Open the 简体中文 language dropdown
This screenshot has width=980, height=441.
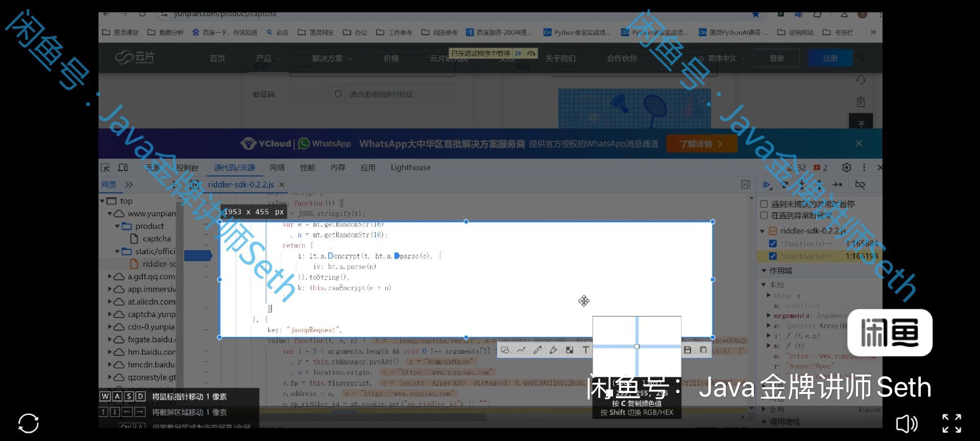(722, 58)
